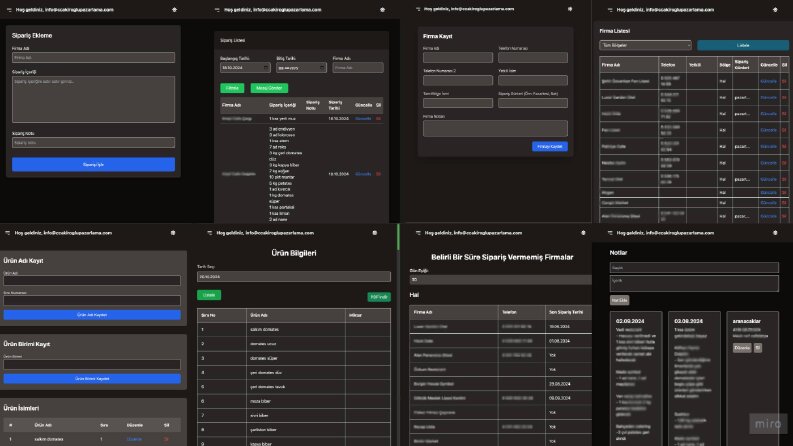Screen dimensions: 793x446
Task: Open hamburger menu in Sipariş Vermemiş Firmalar panel
Action: (418, 233)
